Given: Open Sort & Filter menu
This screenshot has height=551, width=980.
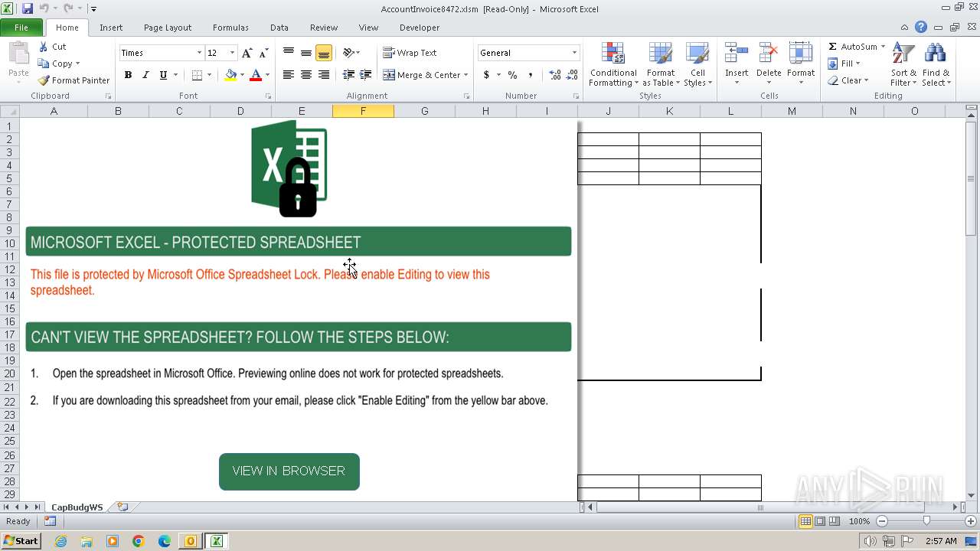Looking at the screenshot, I should click(x=903, y=65).
